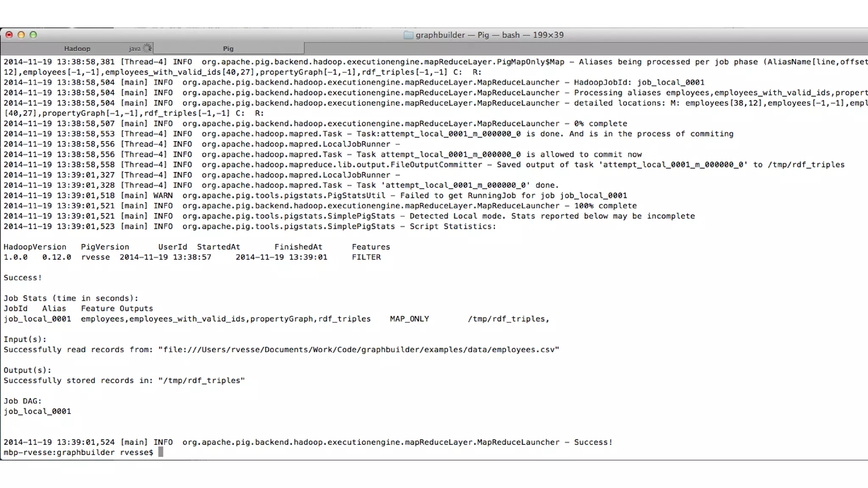This screenshot has width=868, height=488.
Task: Click the 'java' process label in Hadoop tab
Action: pyautogui.click(x=134, y=49)
